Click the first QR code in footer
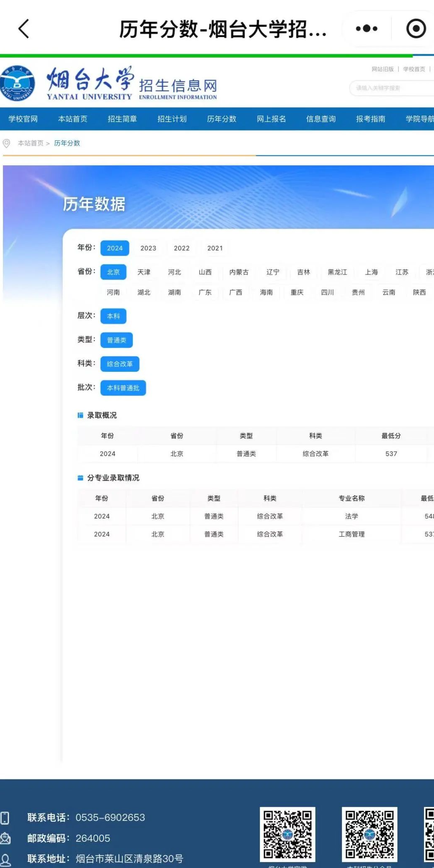434x868 pixels. pyautogui.click(x=287, y=834)
